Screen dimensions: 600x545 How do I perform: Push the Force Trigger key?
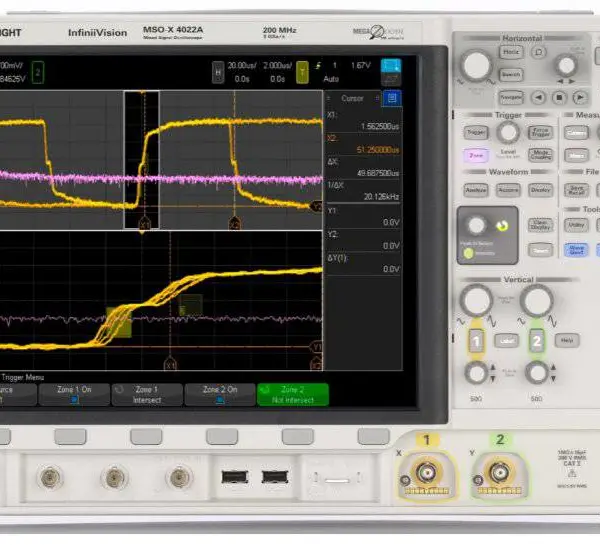541,132
